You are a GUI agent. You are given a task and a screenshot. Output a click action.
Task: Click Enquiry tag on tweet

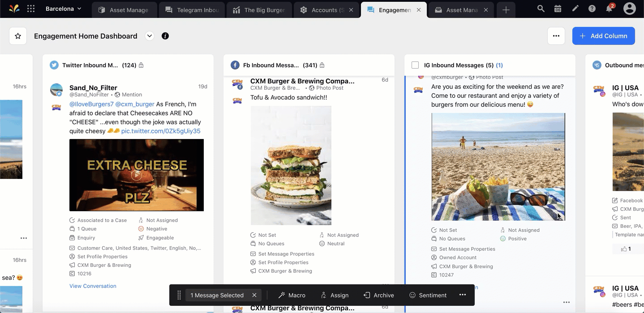click(x=82, y=238)
